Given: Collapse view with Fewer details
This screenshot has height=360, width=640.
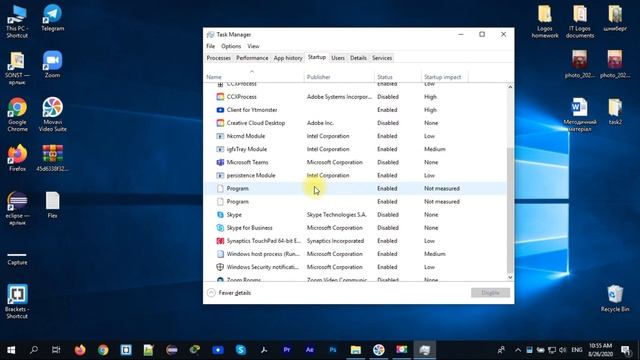Looking at the screenshot, I should (x=229, y=293).
